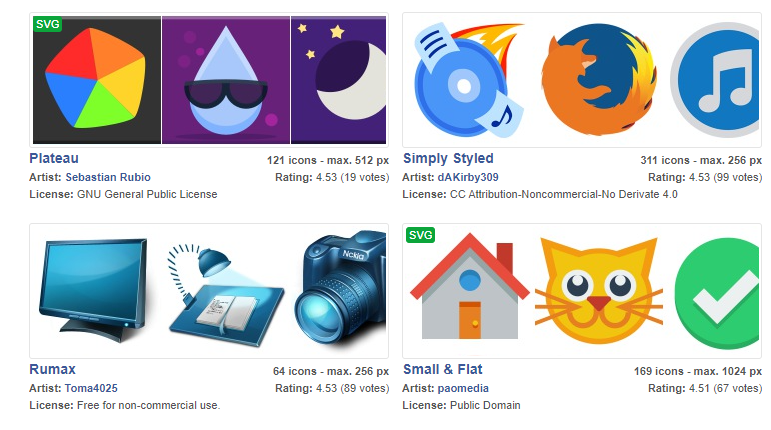This screenshot has width=771, height=430.
Task: View artist paomedia's page
Action: pyautogui.click(x=463, y=388)
